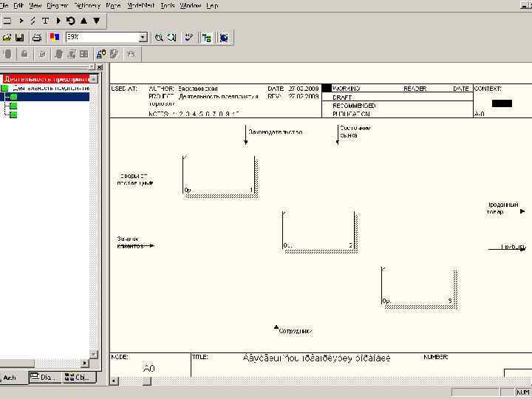
Task: Open the File menu
Action: pyautogui.click(x=4, y=5)
